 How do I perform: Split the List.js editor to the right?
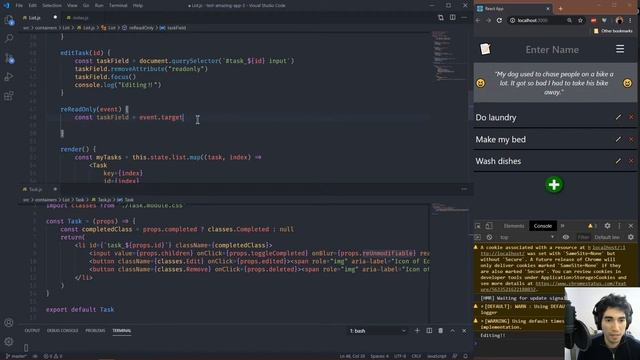(x=453, y=18)
